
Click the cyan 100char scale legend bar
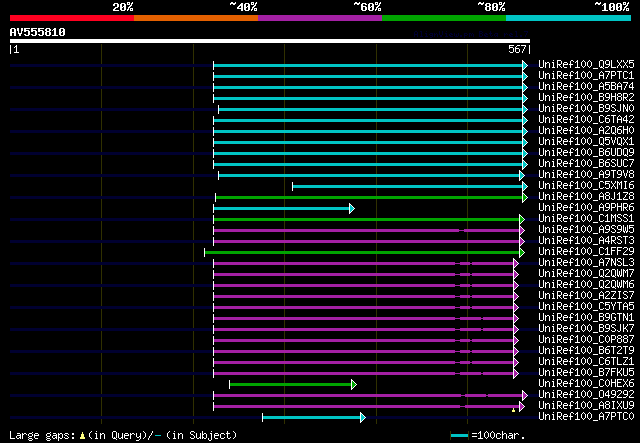(x=460, y=435)
